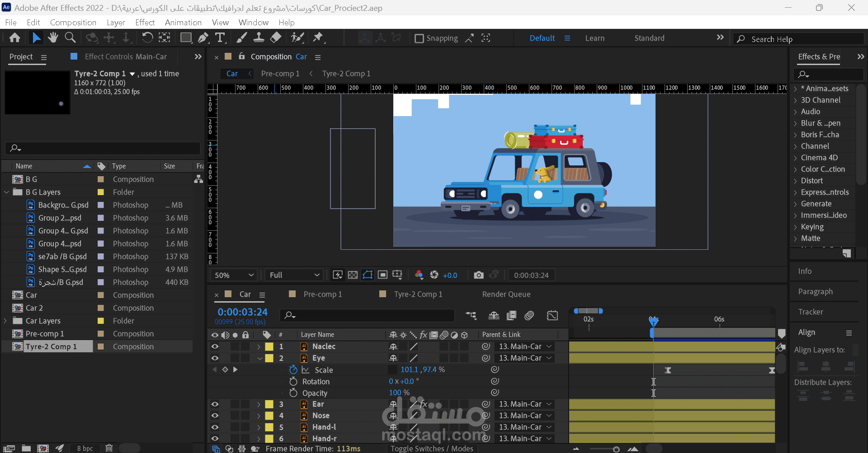Hide the Hand-l layer
Viewport: 868px width, 453px height.
tap(215, 427)
